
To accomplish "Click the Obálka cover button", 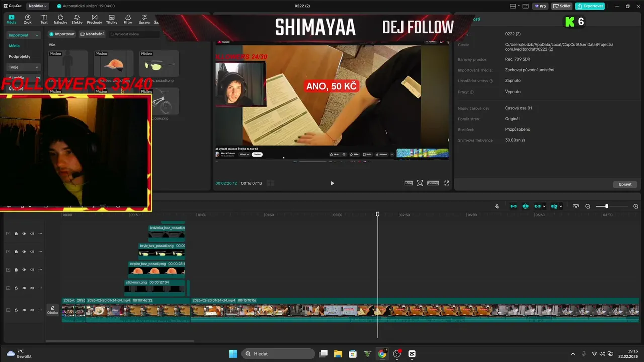I will point(52,310).
